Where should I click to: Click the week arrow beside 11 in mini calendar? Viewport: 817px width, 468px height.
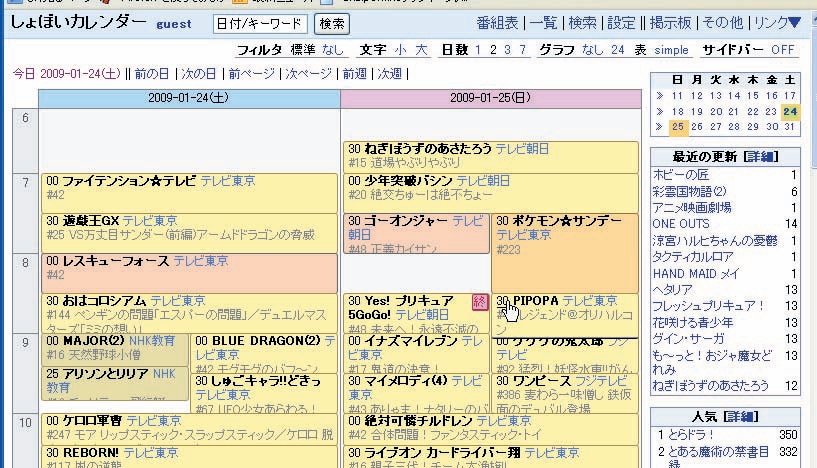click(659, 96)
